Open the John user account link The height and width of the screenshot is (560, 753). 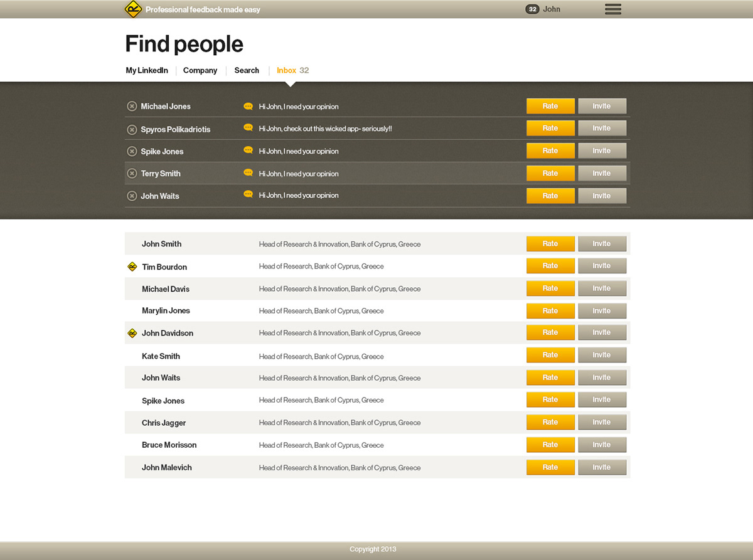[552, 9]
